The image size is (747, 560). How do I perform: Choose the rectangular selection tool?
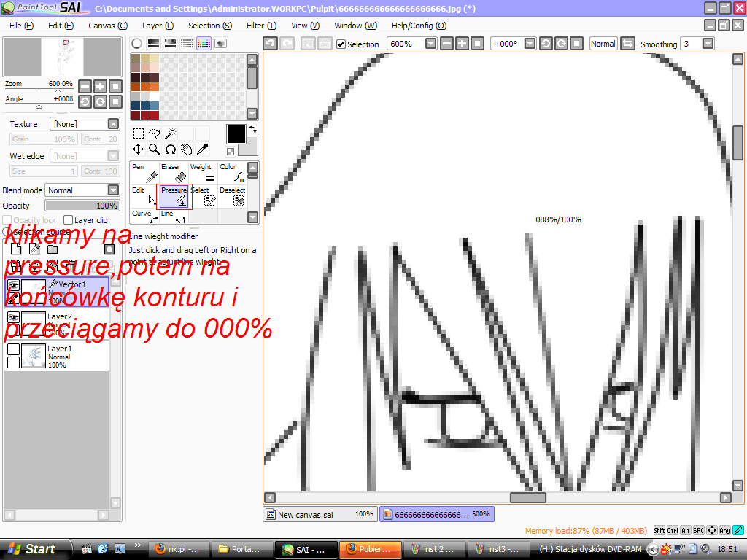click(139, 133)
